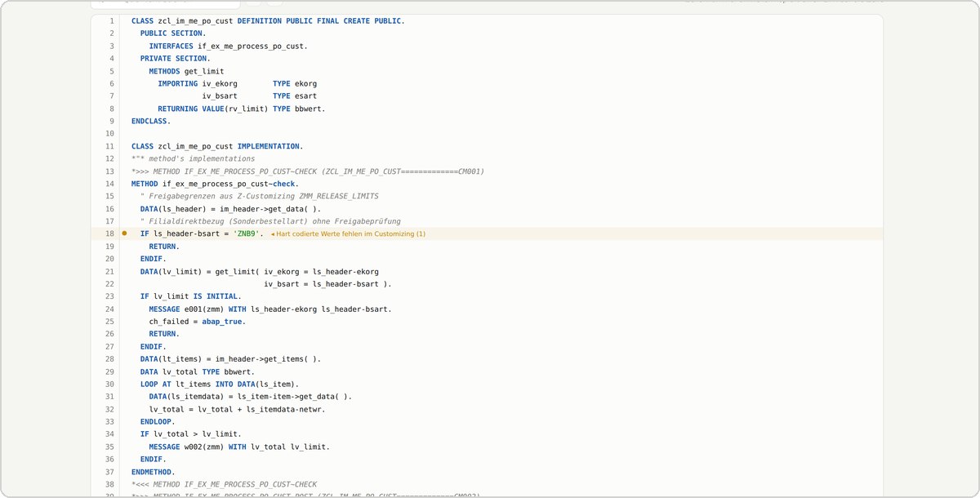The image size is (980, 498).
Task: Click line number 18 in the gutter
Action: tap(109, 234)
